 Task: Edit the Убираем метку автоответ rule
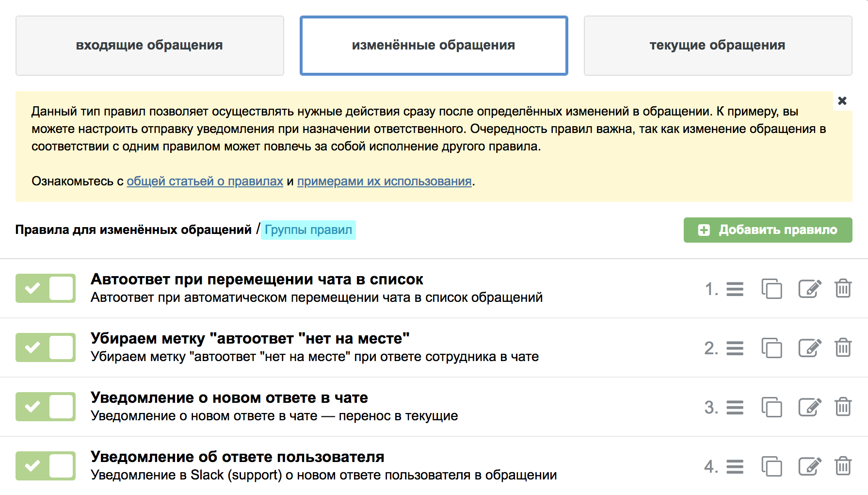tap(810, 348)
